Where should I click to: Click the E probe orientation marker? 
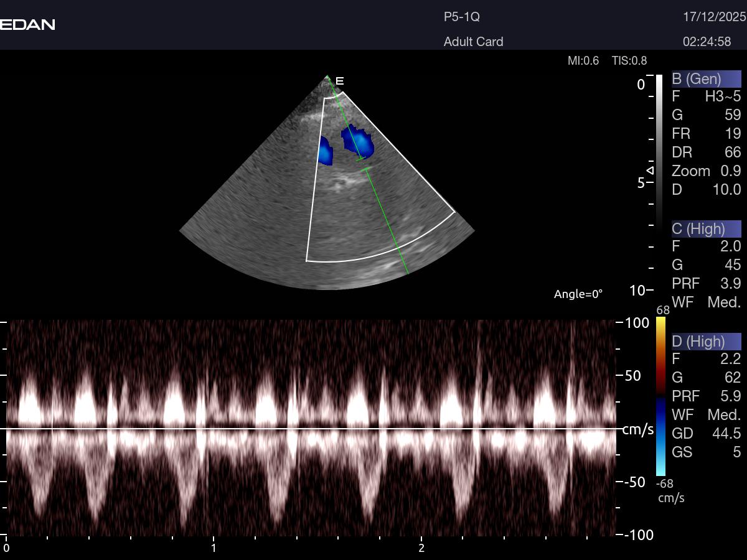(x=340, y=81)
